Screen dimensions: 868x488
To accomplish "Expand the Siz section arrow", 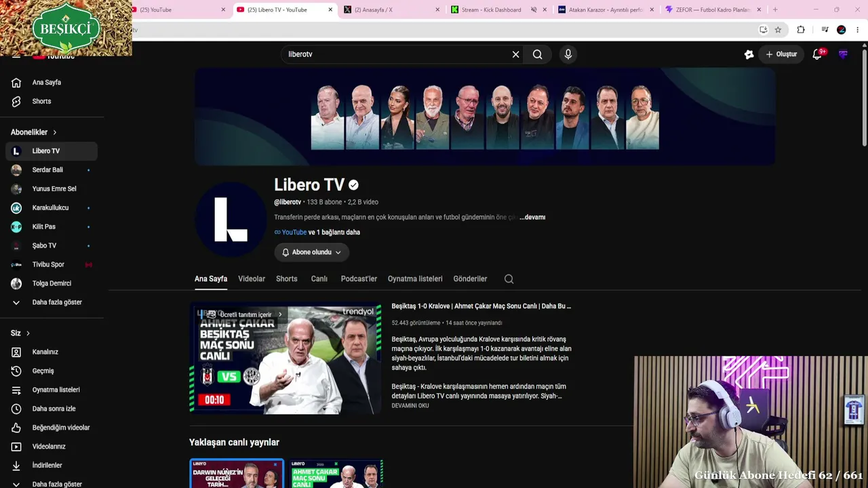I will (x=28, y=333).
